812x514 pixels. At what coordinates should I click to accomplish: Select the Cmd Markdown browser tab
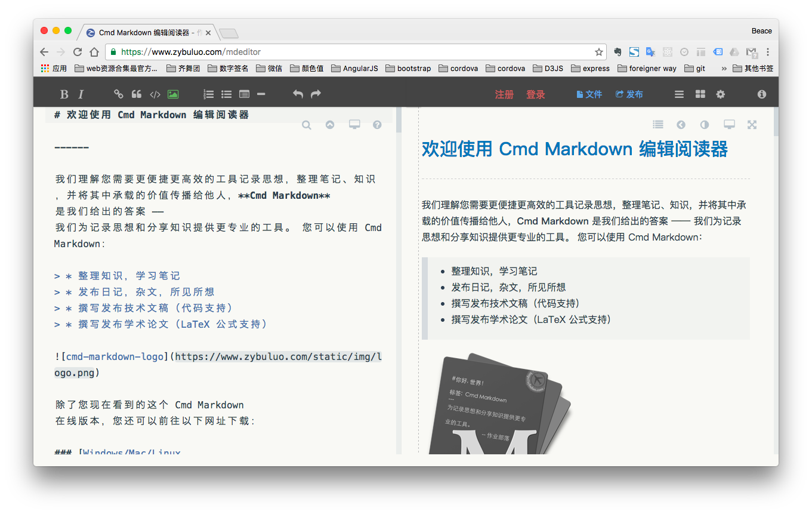pyautogui.click(x=149, y=32)
